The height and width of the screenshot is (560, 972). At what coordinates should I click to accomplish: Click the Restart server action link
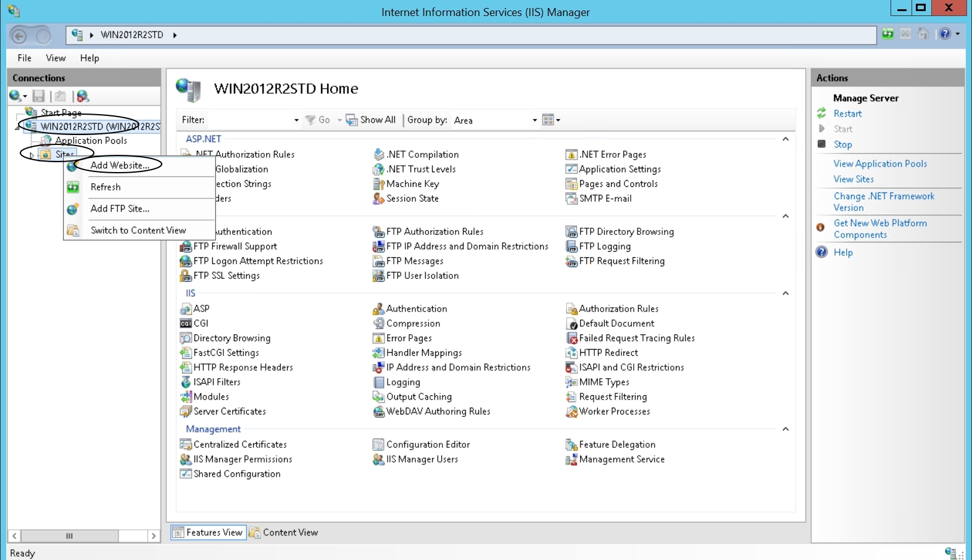pos(847,113)
